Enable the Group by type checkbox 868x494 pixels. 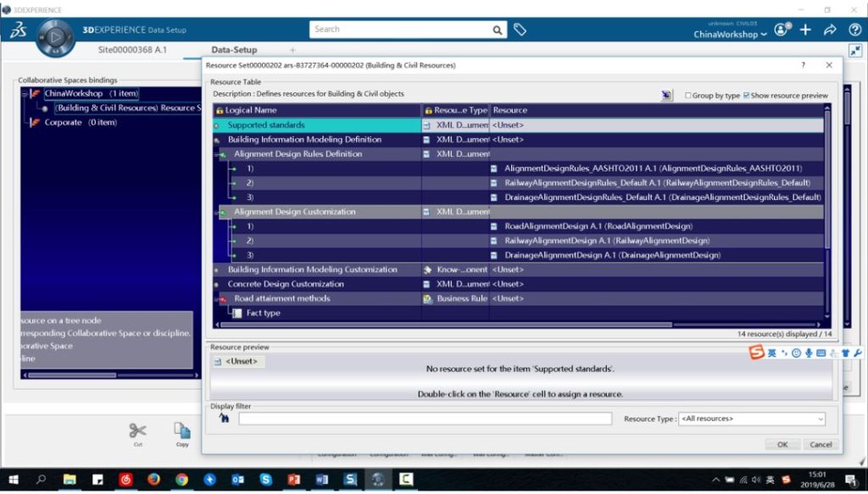[688, 96]
